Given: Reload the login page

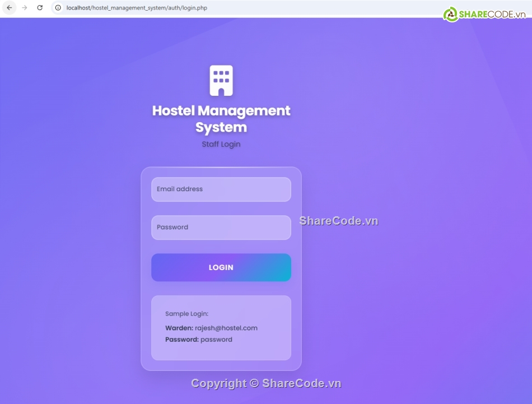Looking at the screenshot, I should pos(40,8).
